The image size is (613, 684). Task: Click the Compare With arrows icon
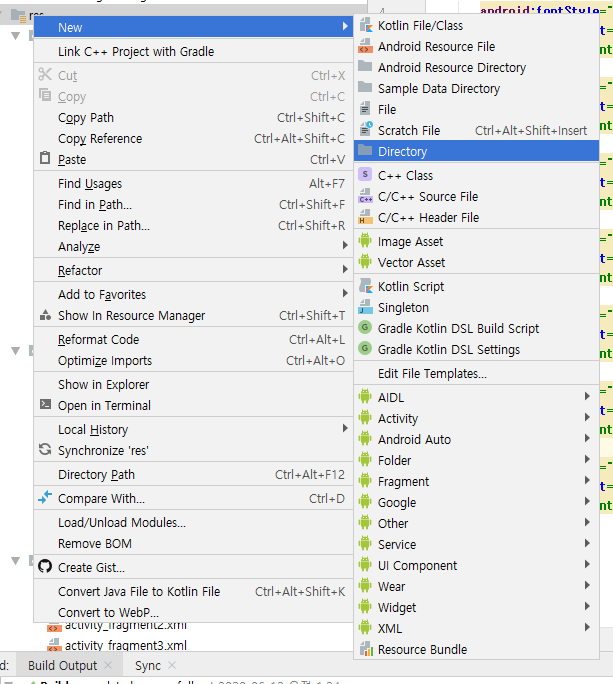click(45, 497)
